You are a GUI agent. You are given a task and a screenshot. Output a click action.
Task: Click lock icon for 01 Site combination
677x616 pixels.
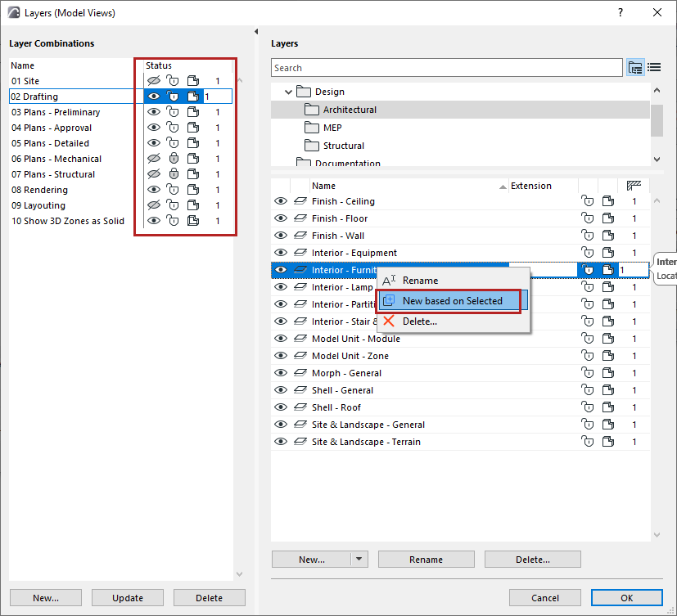pos(173,81)
